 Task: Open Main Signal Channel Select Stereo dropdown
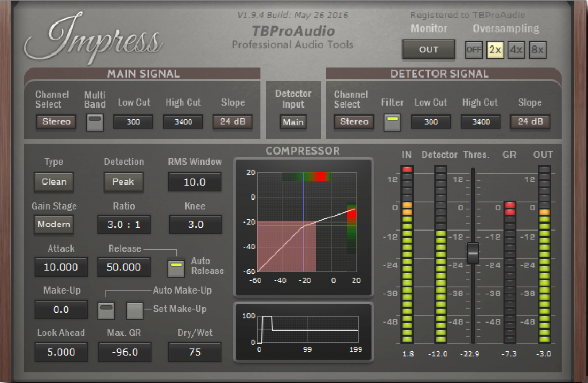click(56, 121)
